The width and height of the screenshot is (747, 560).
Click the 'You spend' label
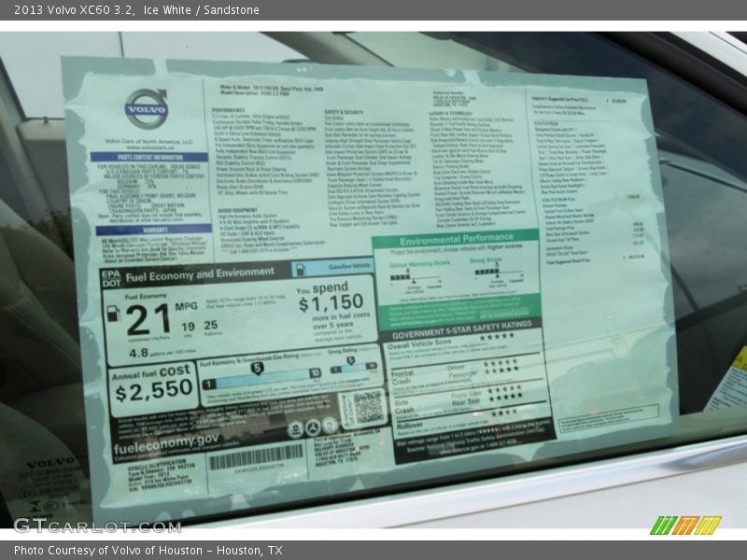(322, 288)
